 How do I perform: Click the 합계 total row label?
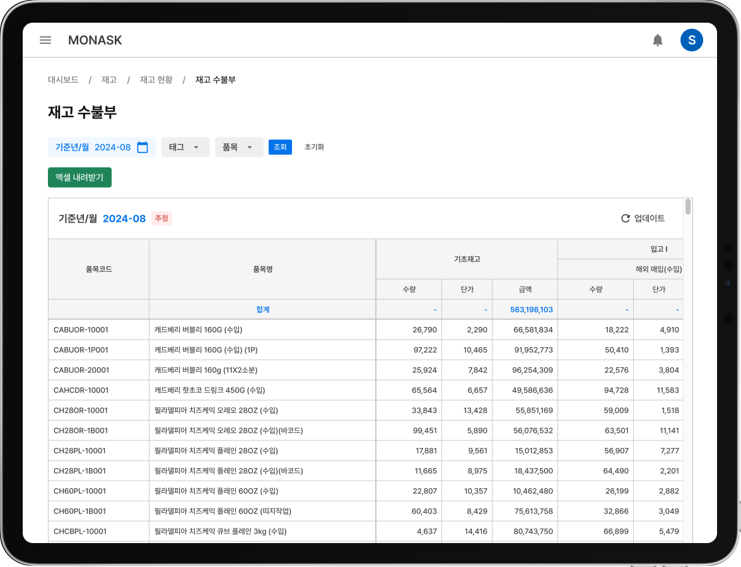263,309
